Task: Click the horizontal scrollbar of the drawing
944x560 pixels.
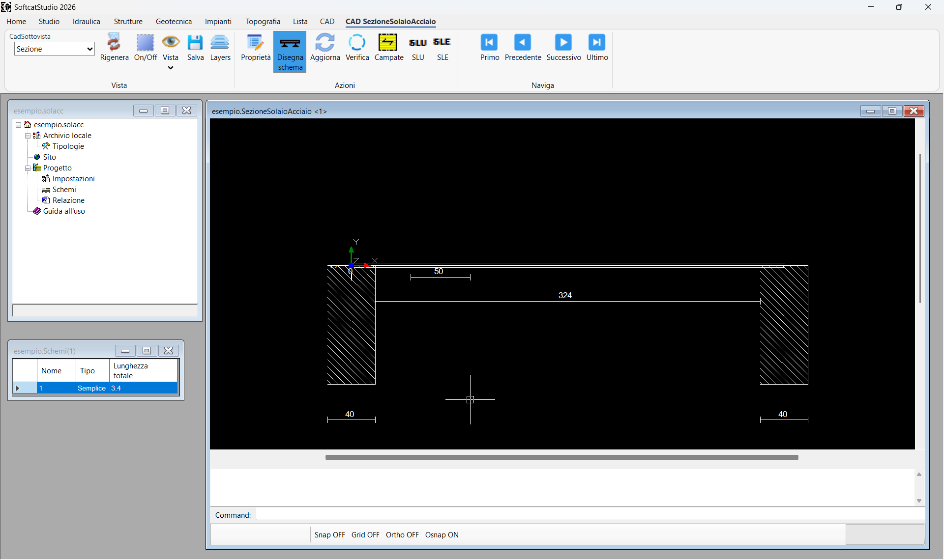Action: (561, 457)
